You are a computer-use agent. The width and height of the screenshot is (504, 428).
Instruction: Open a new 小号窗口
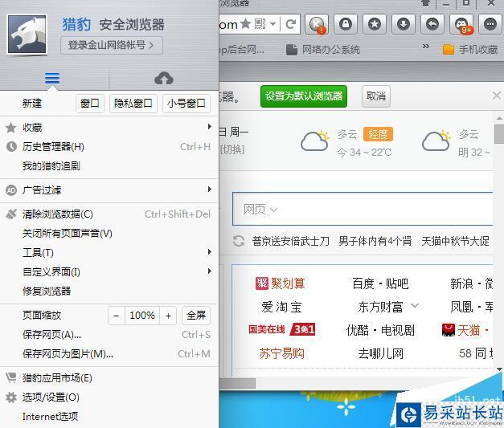(186, 104)
